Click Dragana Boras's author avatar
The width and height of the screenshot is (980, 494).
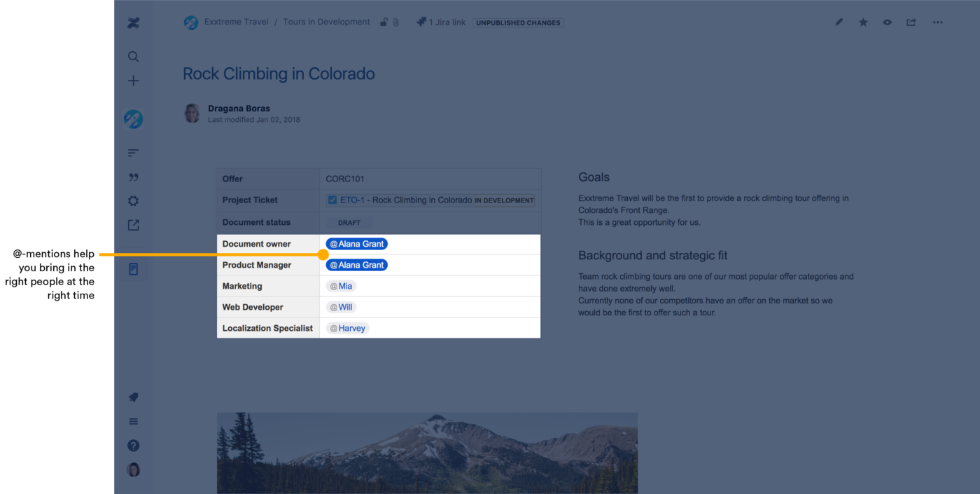click(192, 113)
